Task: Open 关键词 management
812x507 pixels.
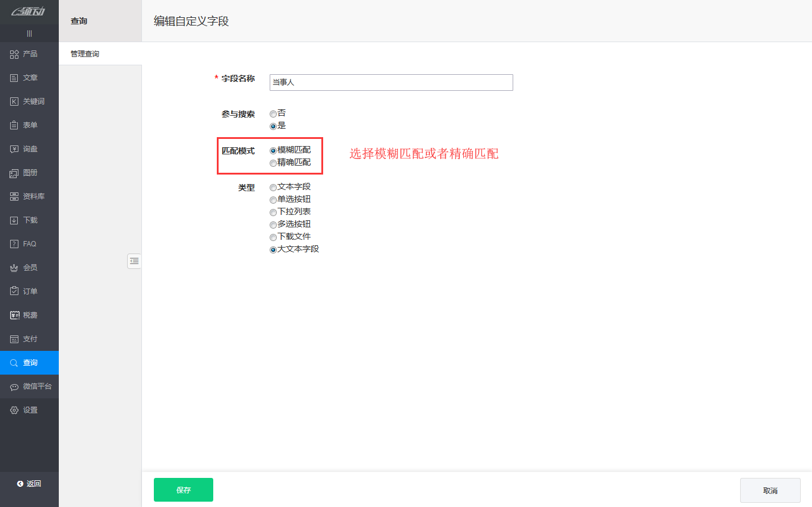Action: [29, 101]
